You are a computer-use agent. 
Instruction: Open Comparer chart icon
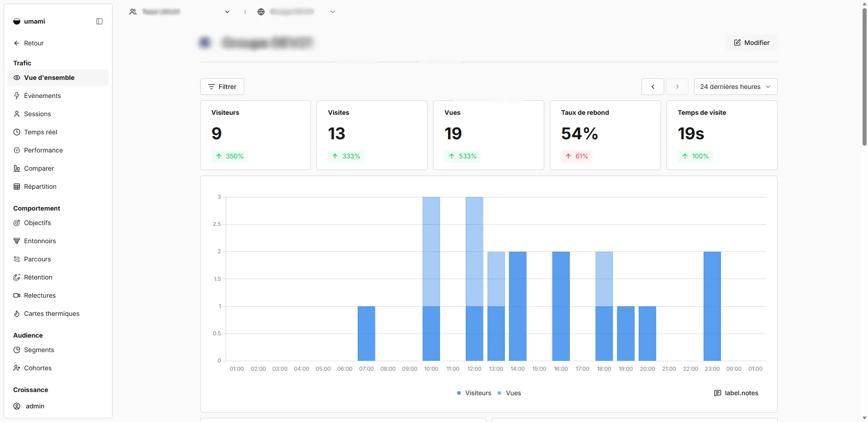click(x=17, y=168)
